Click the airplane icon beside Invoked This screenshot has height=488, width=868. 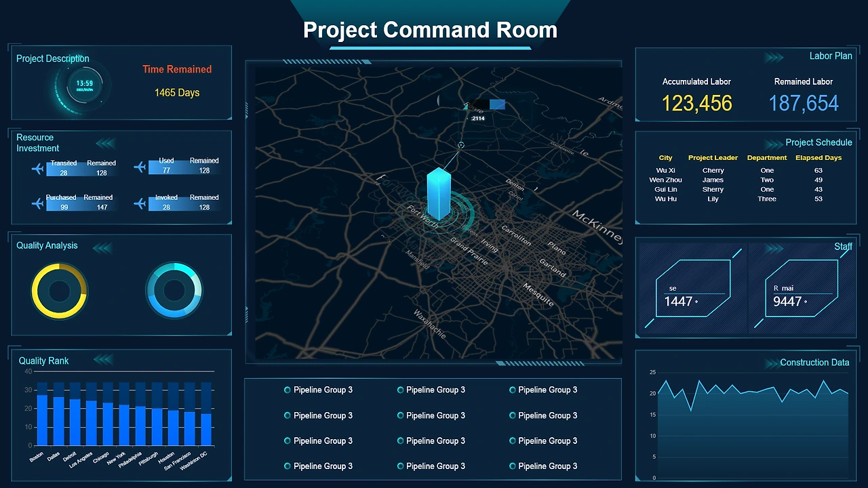[140, 203]
